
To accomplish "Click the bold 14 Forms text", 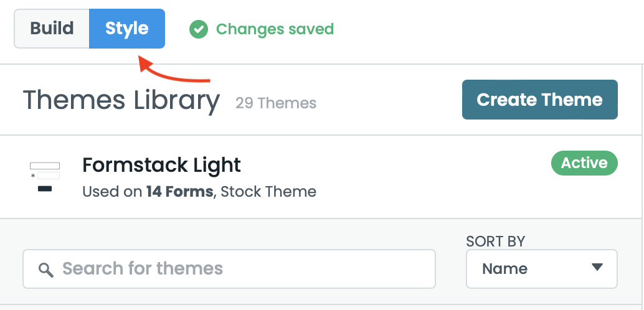I will point(179,192).
